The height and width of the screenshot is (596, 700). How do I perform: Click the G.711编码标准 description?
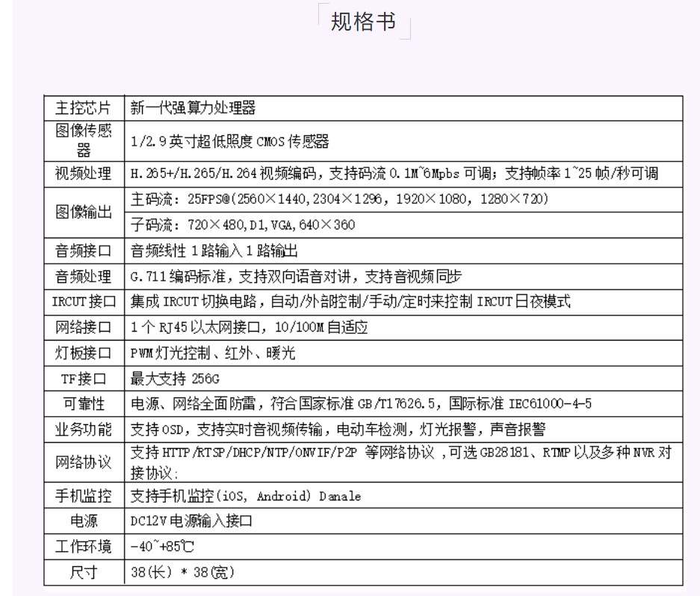click(x=296, y=277)
